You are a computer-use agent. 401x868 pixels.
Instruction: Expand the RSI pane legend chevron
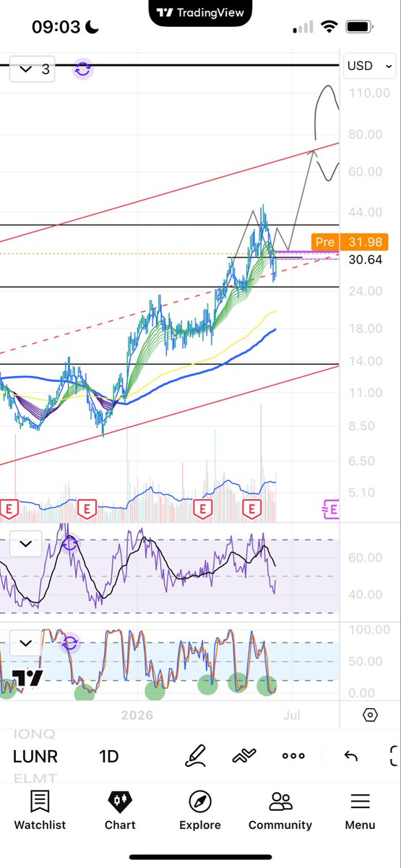[x=26, y=544]
